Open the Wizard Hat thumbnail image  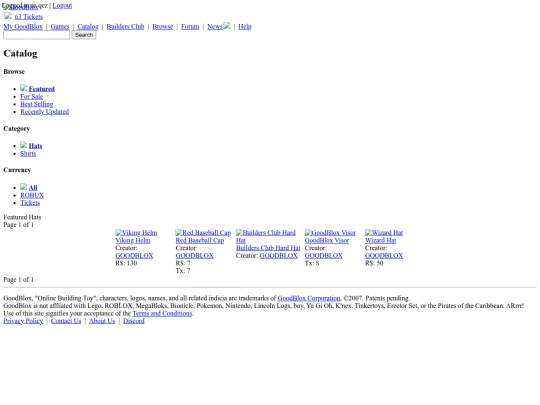384,233
